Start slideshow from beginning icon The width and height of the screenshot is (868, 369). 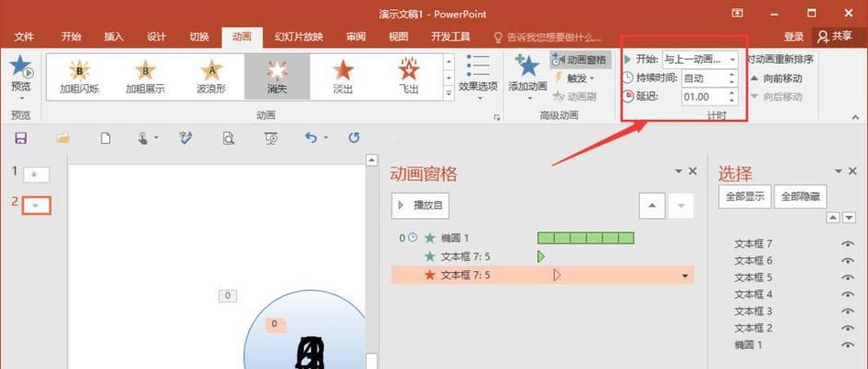pyautogui.click(x=271, y=138)
